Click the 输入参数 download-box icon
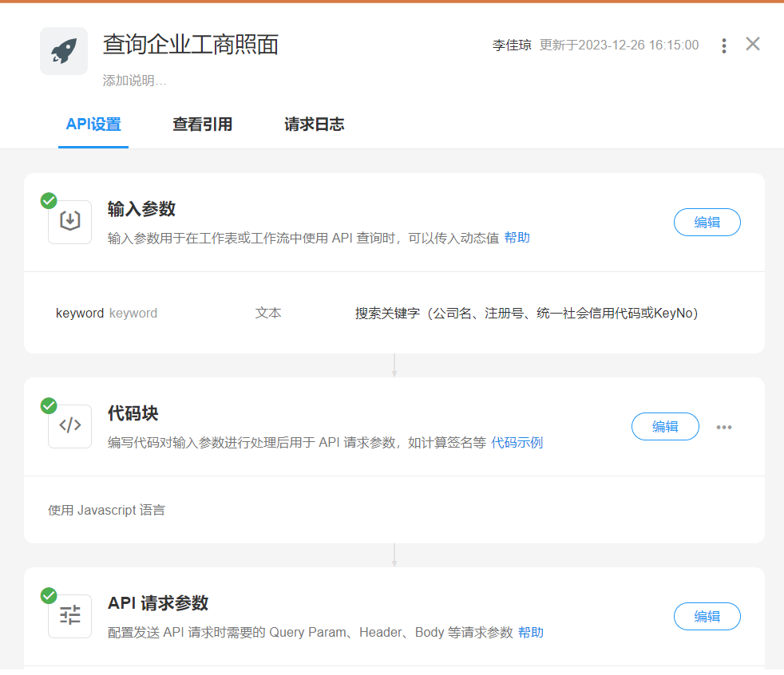This screenshot has width=784, height=675. [x=70, y=221]
